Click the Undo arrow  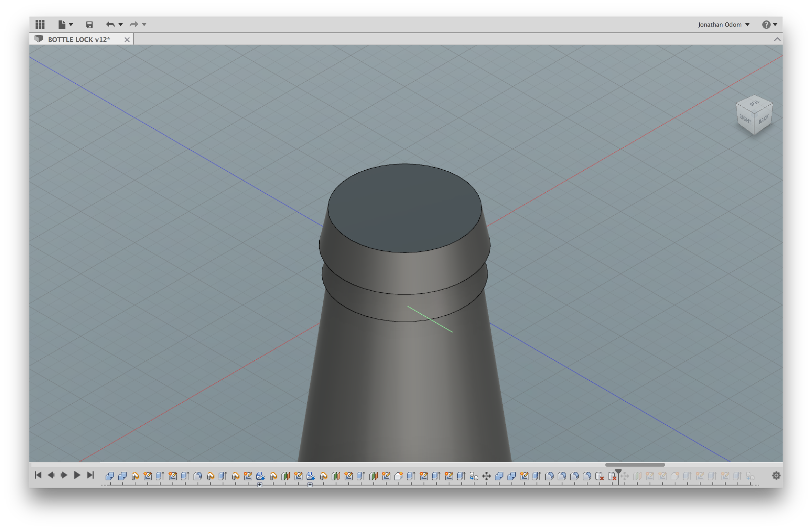point(110,24)
